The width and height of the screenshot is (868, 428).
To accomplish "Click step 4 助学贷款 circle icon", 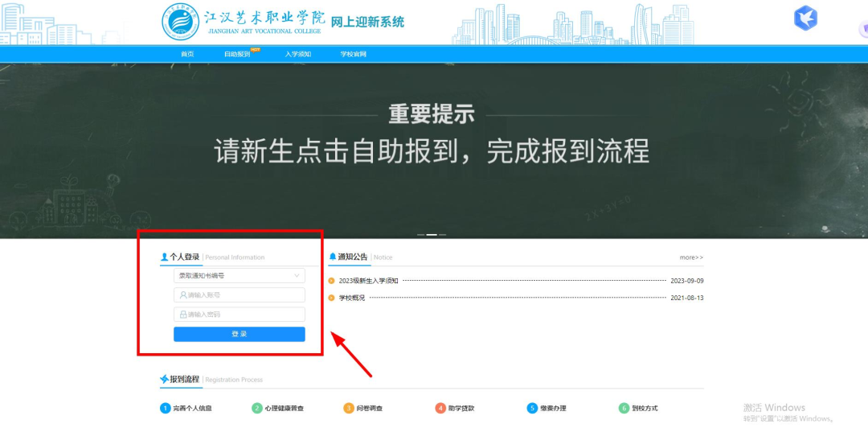I will (440, 408).
